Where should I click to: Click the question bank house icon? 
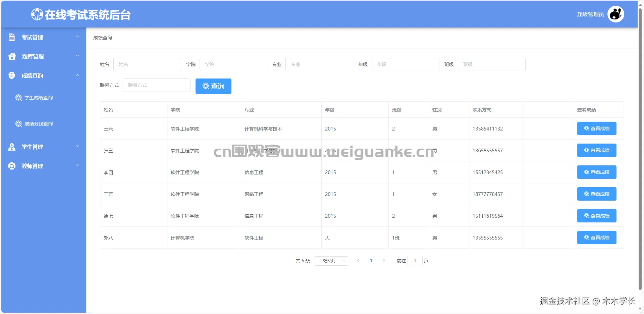pos(12,56)
